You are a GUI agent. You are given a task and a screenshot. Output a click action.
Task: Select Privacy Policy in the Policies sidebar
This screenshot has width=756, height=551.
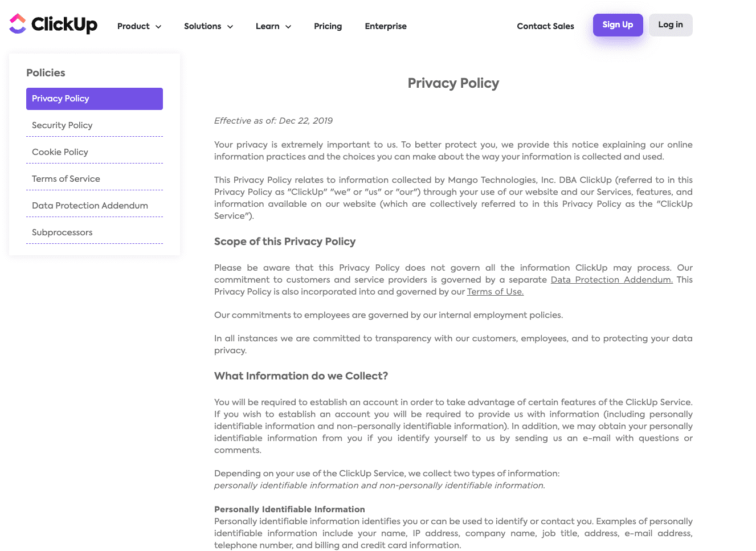[94, 99]
